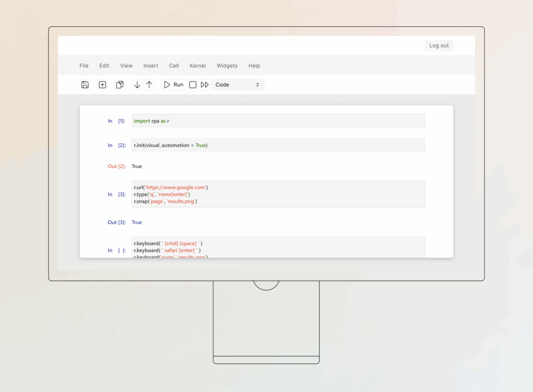Interrupt the kernel with the stop icon
This screenshot has height=392, width=533.
click(193, 84)
